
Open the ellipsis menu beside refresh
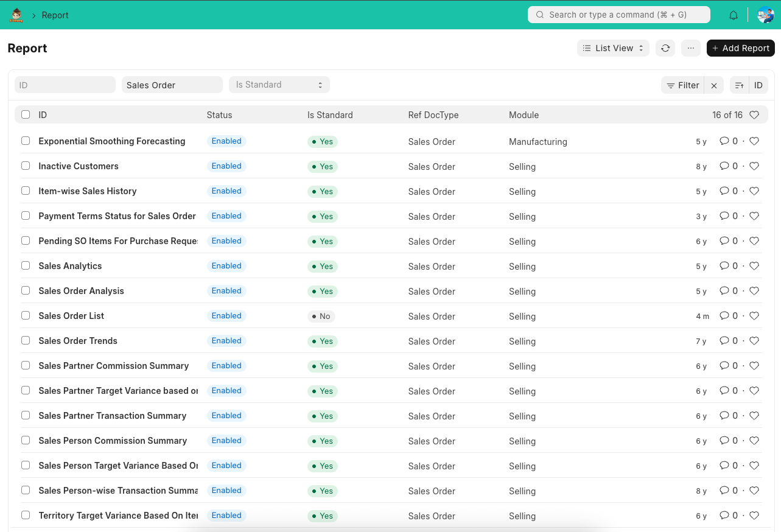pos(690,47)
